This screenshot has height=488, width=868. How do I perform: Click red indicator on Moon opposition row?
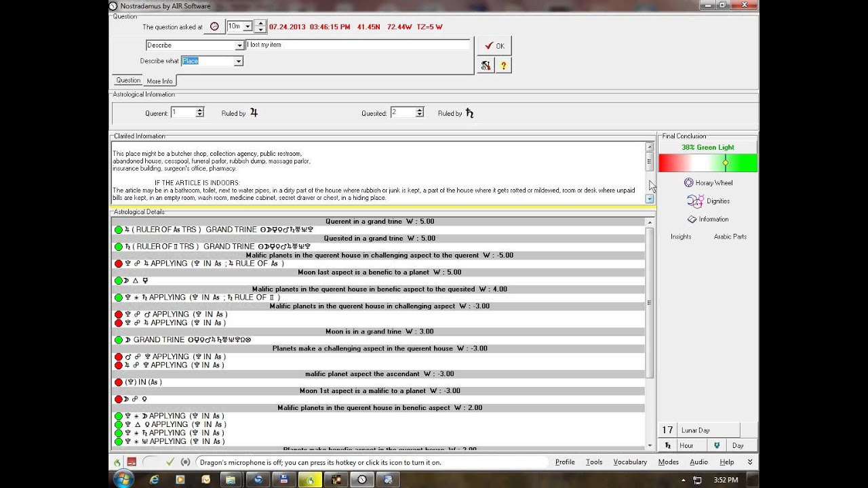pyautogui.click(x=119, y=399)
